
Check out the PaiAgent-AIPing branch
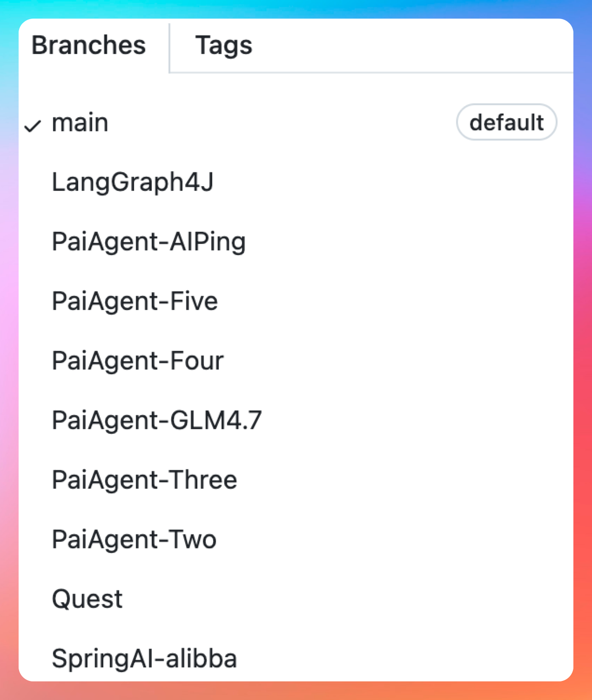pos(149,242)
